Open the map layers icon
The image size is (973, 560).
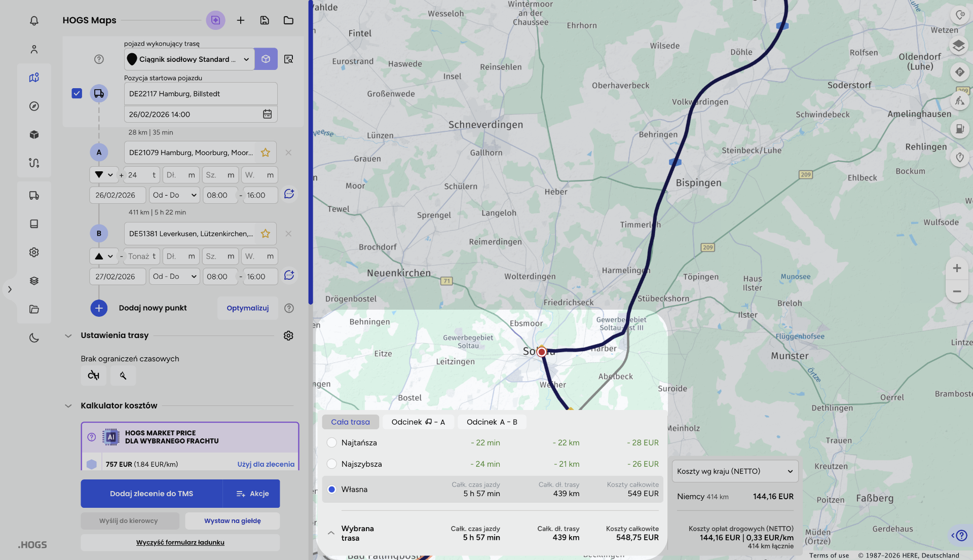(958, 46)
